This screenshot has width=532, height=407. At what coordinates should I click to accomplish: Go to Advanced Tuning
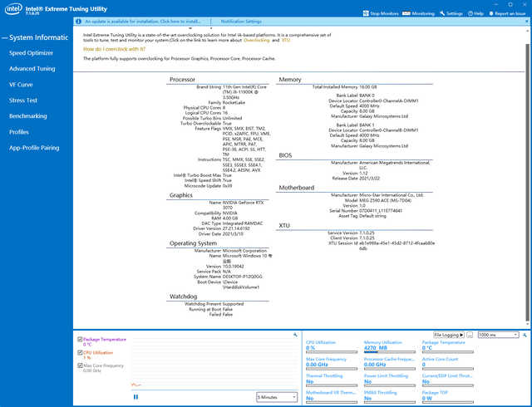tap(32, 68)
